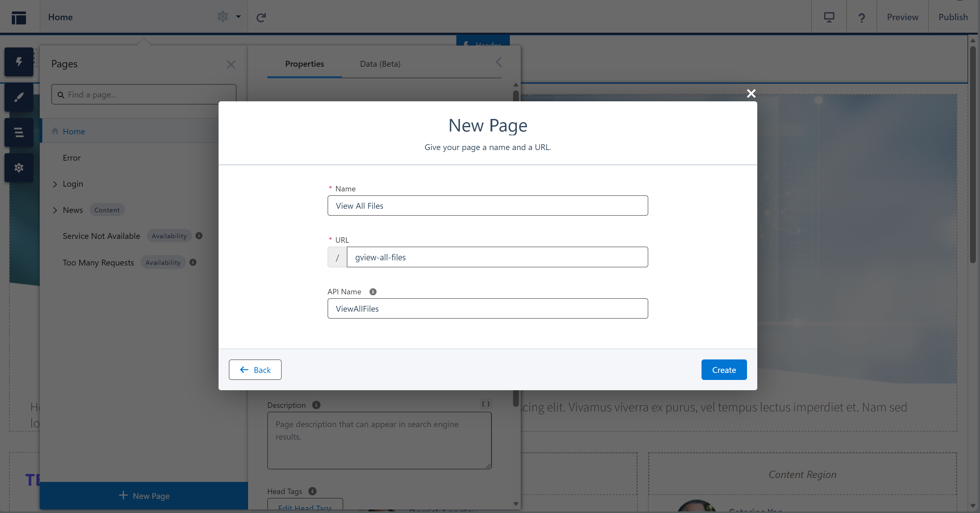This screenshot has height=513, width=980.
Task: Open the Components lightning bolt panel
Action: 19,62
